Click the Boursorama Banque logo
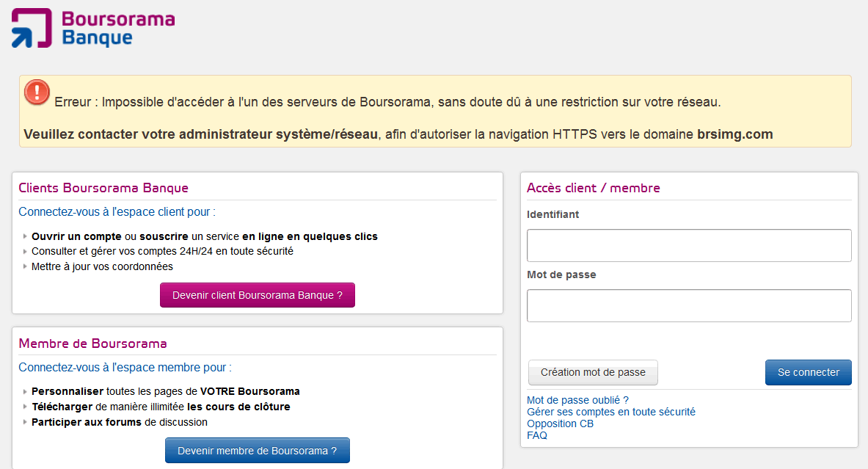 (93, 28)
